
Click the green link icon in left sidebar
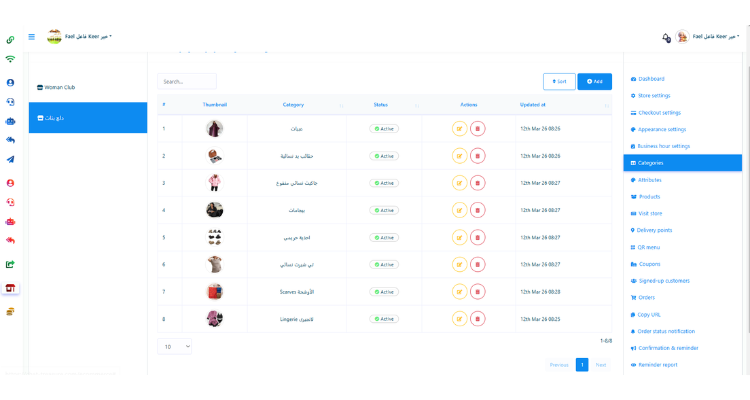pyautogui.click(x=10, y=40)
